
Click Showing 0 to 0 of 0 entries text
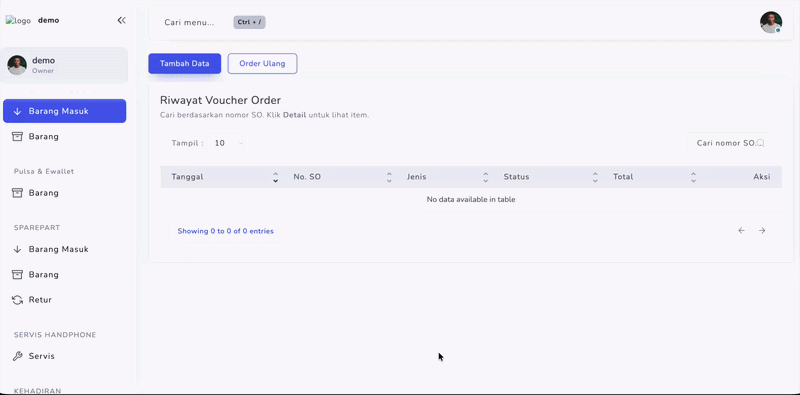(x=226, y=231)
